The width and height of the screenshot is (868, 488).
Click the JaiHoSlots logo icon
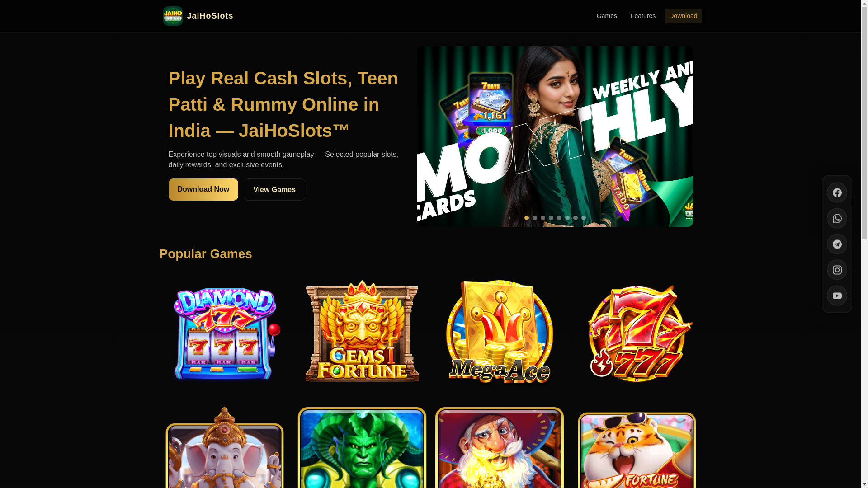point(173,16)
